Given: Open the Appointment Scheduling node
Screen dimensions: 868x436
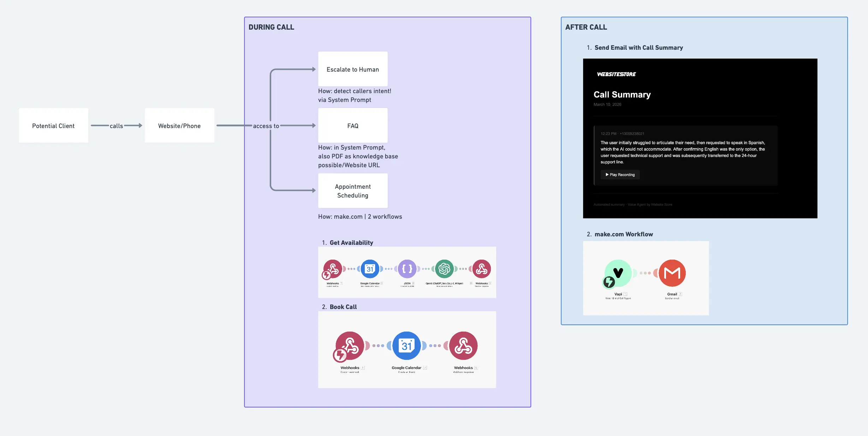Looking at the screenshot, I should tap(352, 190).
